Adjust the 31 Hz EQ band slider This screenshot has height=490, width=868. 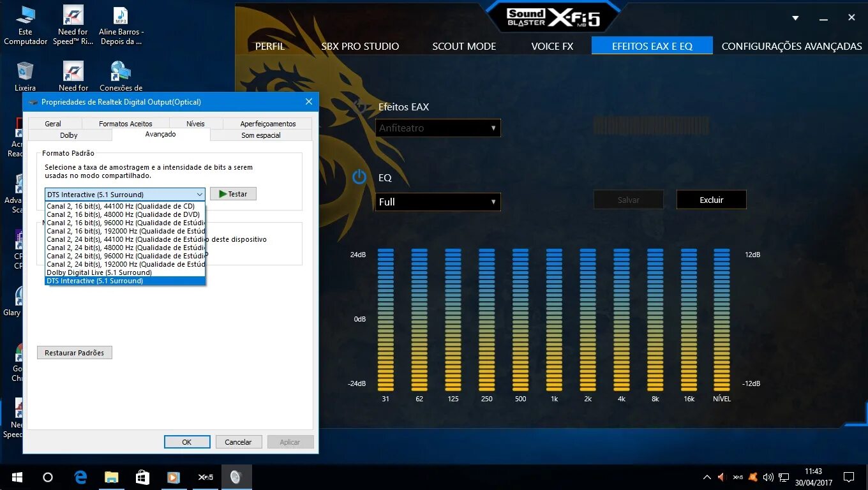(385, 320)
